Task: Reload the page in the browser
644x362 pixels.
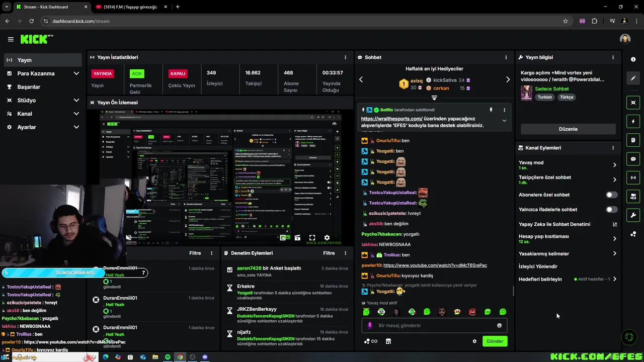Action: pyautogui.click(x=31, y=21)
